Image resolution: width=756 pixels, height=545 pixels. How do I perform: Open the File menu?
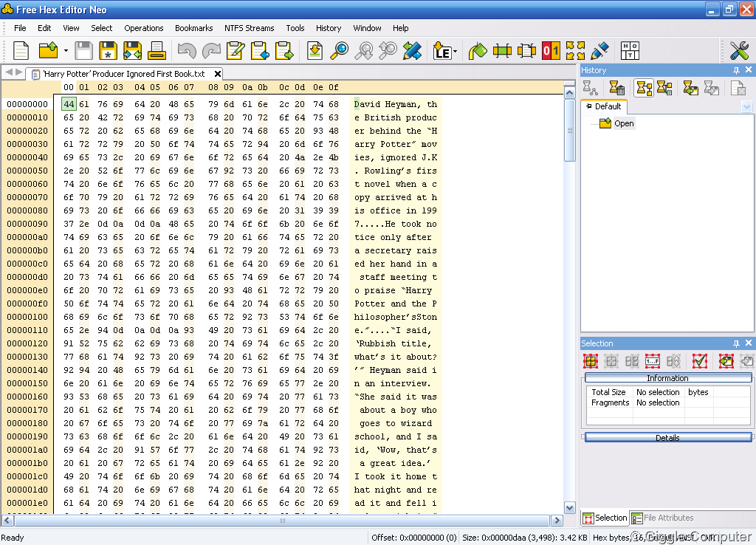(20, 28)
